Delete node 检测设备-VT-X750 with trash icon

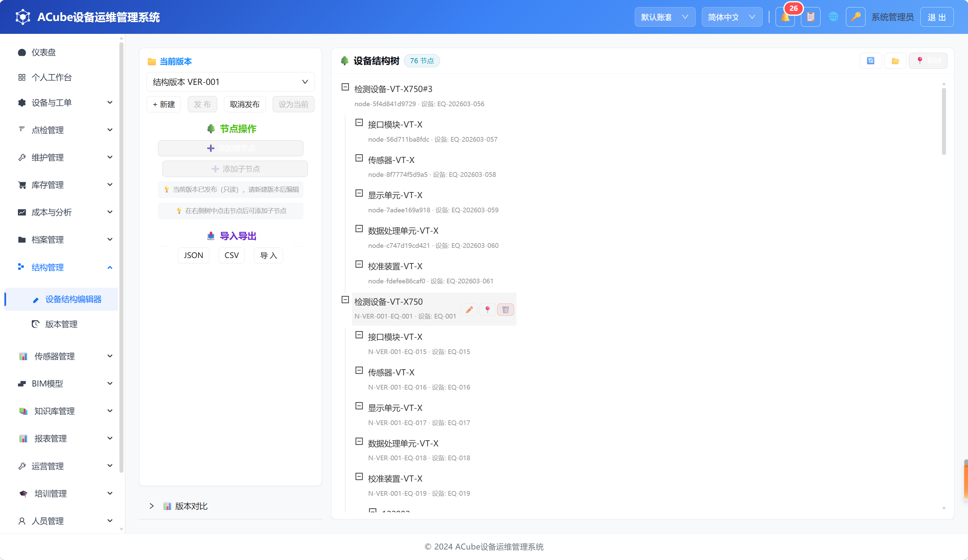506,309
